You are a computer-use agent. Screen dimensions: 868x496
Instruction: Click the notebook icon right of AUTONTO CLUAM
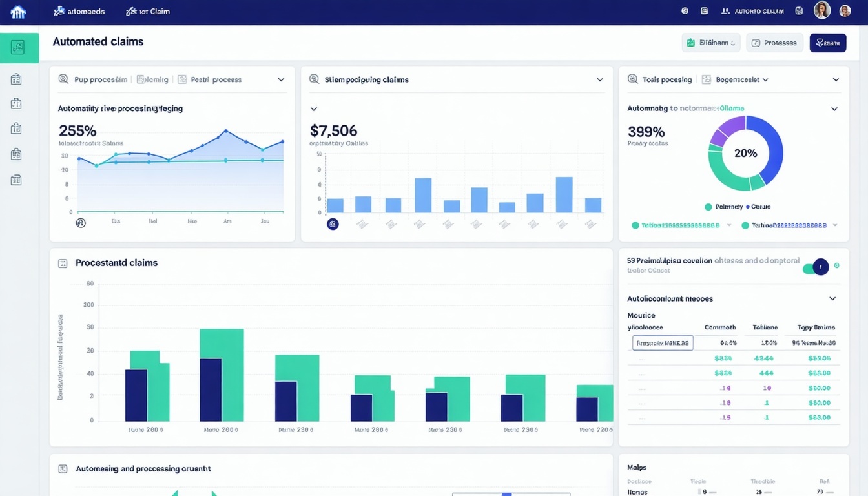point(798,10)
